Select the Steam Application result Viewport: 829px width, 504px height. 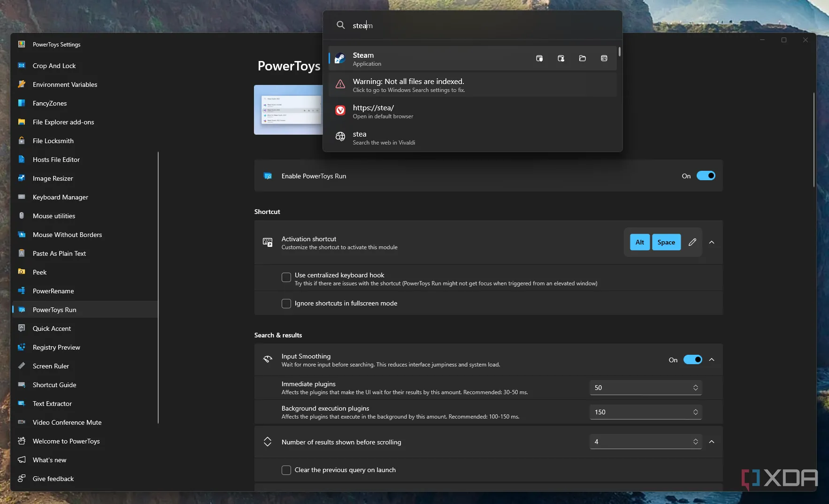pos(472,59)
